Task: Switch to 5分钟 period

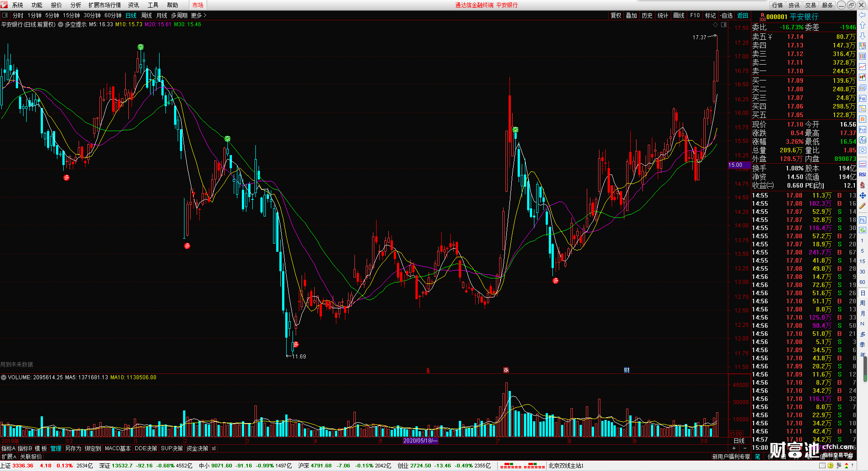Action: click(52, 15)
